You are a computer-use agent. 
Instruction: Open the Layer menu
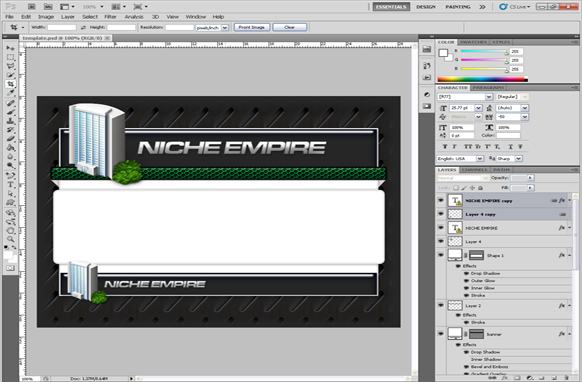68,17
